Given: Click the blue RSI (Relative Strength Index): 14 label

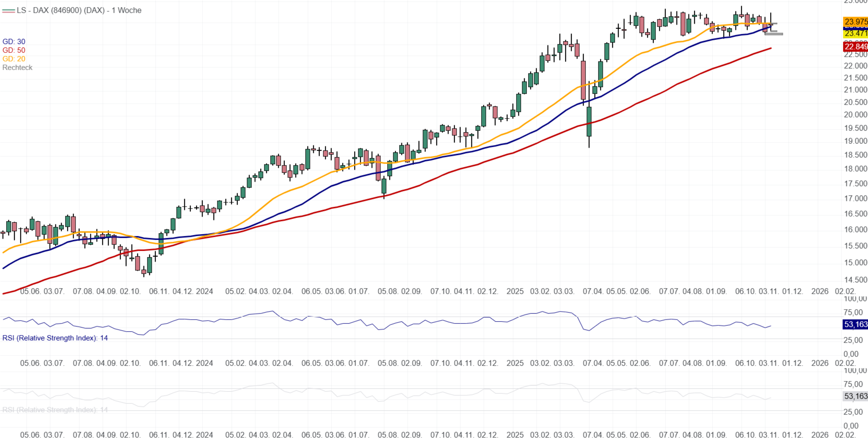Looking at the screenshot, I should click(x=55, y=338).
